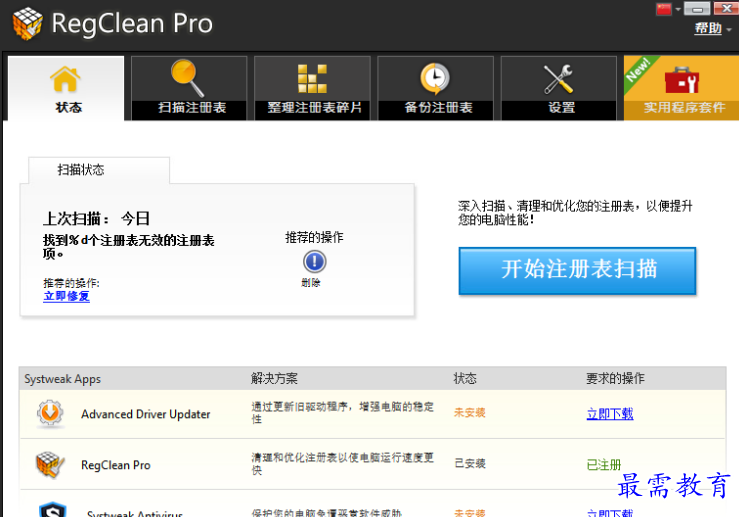Click the red toolbox icon
Image resolution: width=739 pixels, height=517 pixels.
coord(682,80)
